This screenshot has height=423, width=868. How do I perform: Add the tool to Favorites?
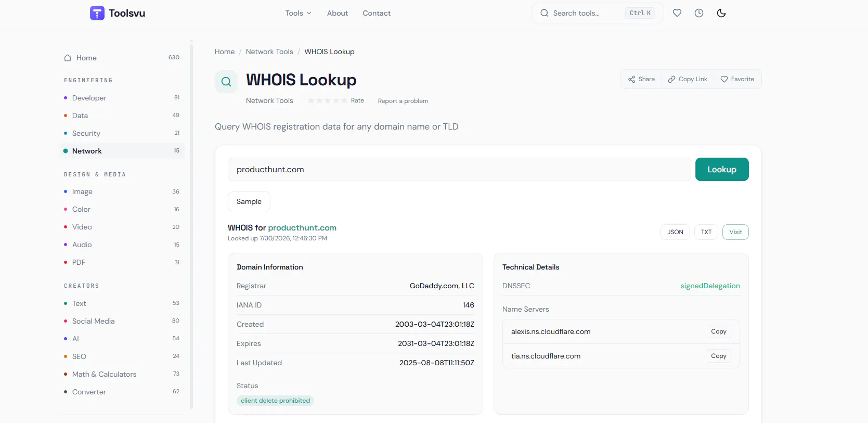[x=737, y=79]
